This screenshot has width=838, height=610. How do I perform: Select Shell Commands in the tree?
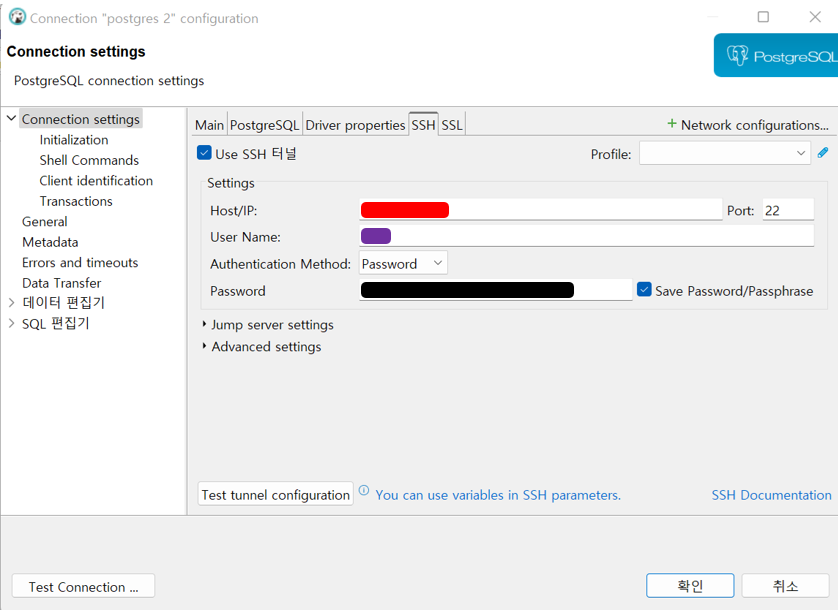89,160
